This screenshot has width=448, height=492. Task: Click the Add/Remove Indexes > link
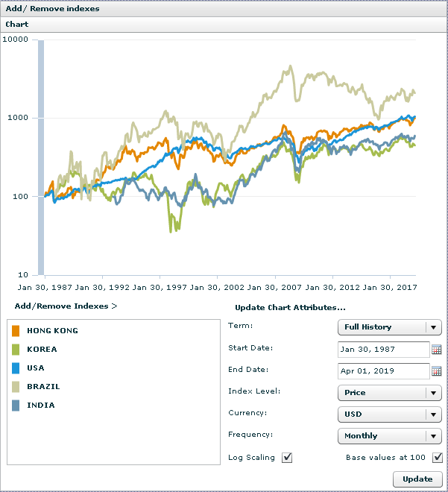click(x=66, y=306)
